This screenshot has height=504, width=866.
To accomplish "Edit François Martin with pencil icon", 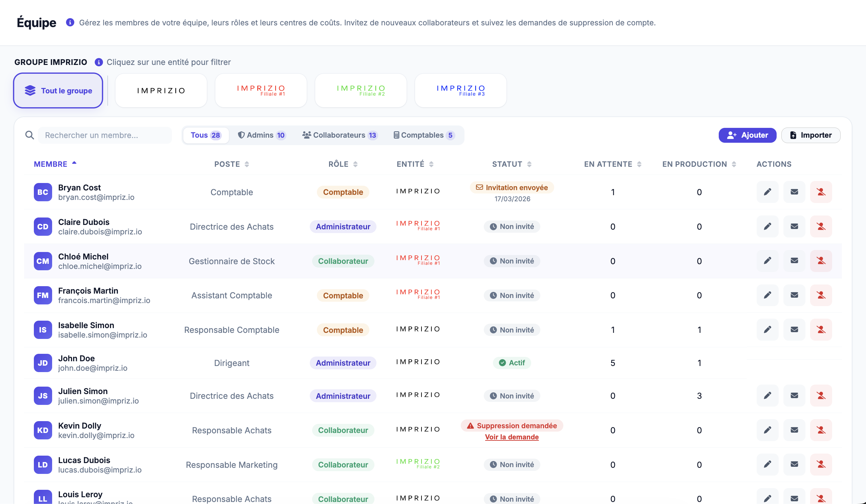I will click(767, 295).
